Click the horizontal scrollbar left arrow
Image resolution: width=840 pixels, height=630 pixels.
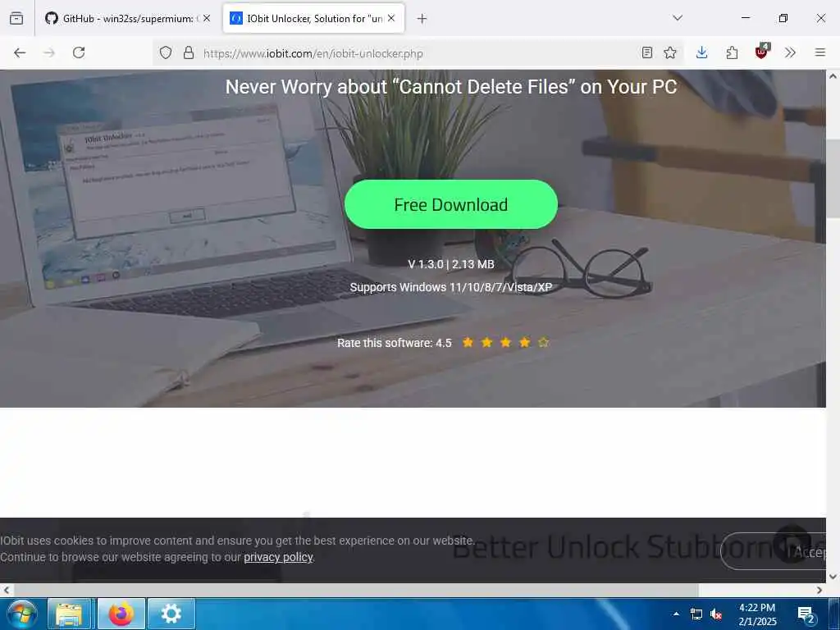(x=7, y=591)
